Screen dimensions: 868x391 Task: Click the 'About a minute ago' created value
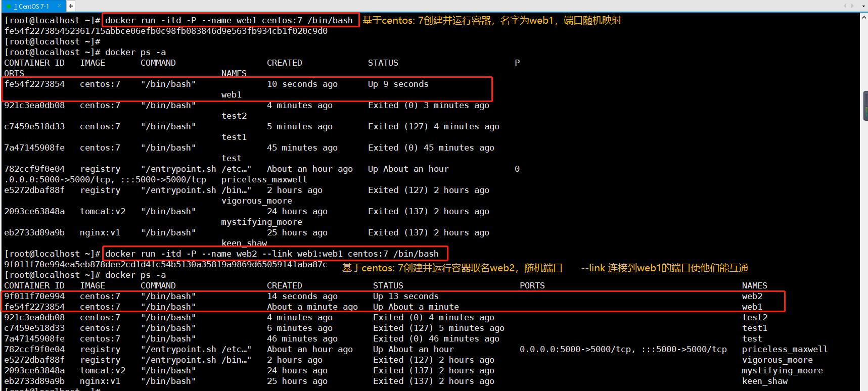(x=312, y=307)
